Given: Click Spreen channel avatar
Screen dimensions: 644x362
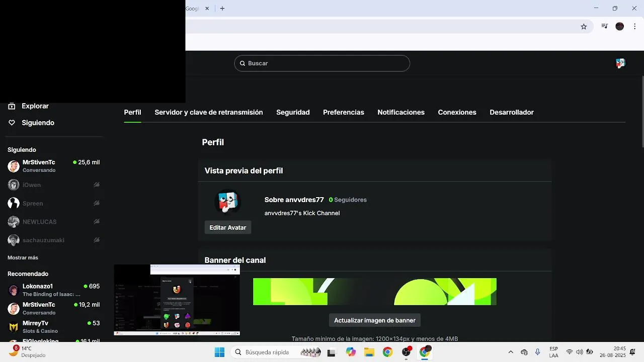Looking at the screenshot, I should (x=14, y=203).
